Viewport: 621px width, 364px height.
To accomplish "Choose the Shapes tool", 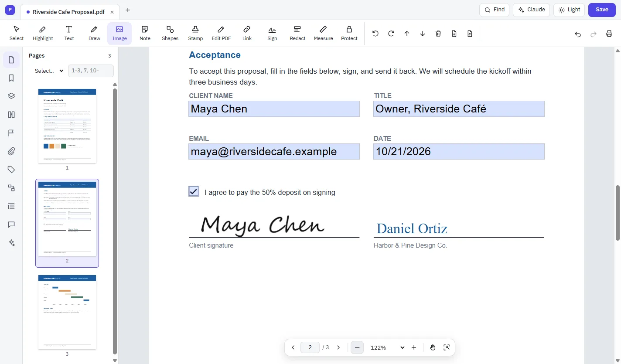I will coord(170,33).
